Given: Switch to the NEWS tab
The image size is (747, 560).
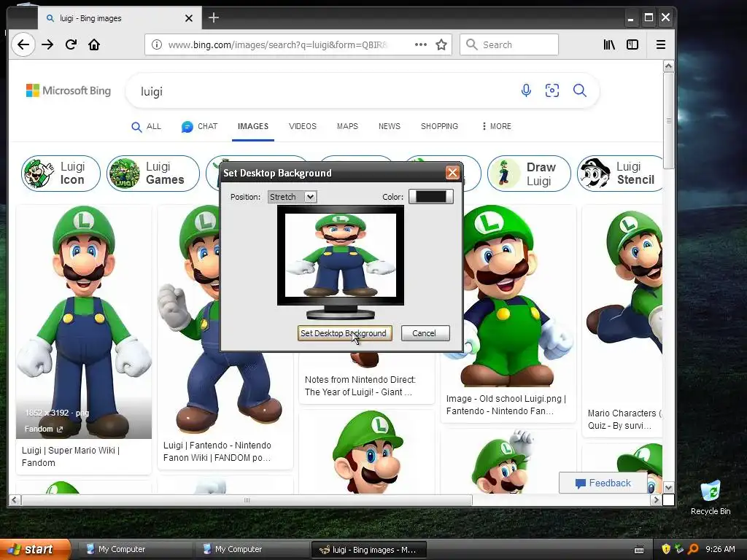Looking at the screenshot, I should (x=390, y=126).
